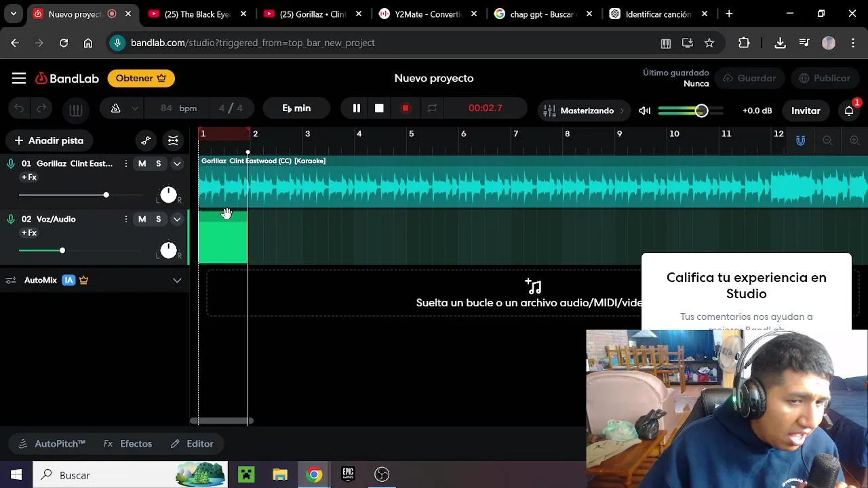This screenshot has width=868, height=488.
Task: Open the notifications bell
Action: [849, 110]
